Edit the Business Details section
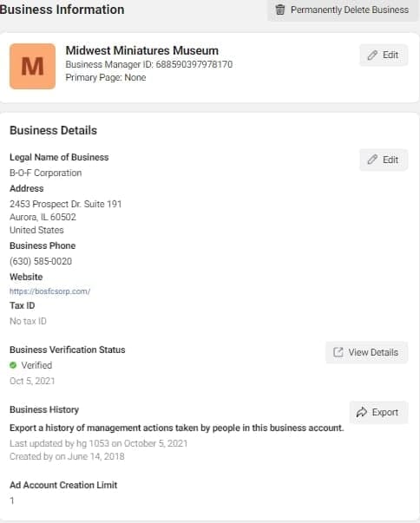The height and width of the screenshot is (523, 420). click(x=384, y=160)
